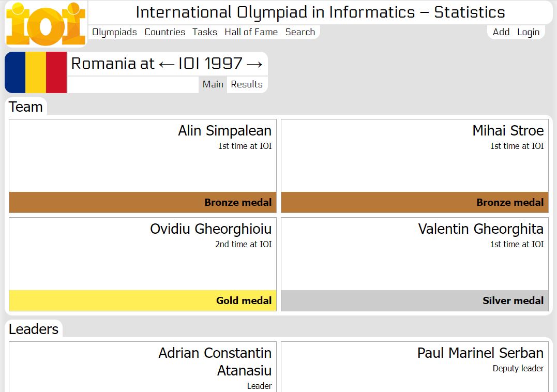Open Valentin Gheorghita's profile

click(x=480, y=229)
